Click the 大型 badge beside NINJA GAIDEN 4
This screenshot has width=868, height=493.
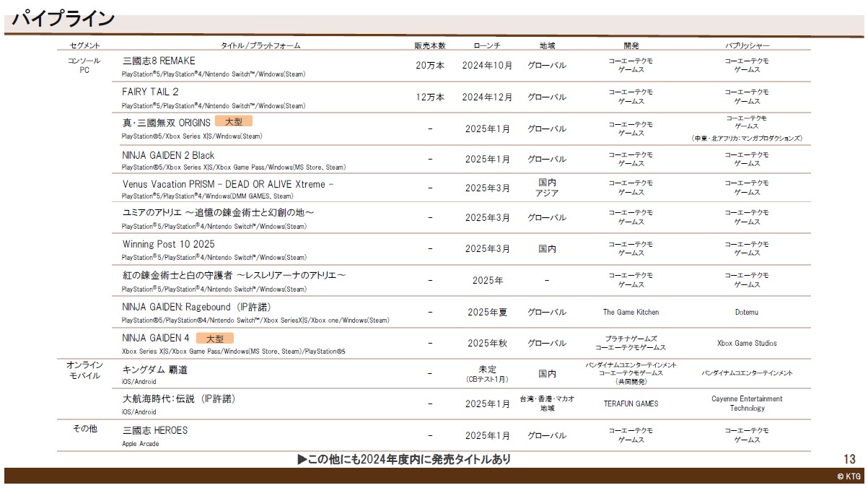(x=215, y=338)
